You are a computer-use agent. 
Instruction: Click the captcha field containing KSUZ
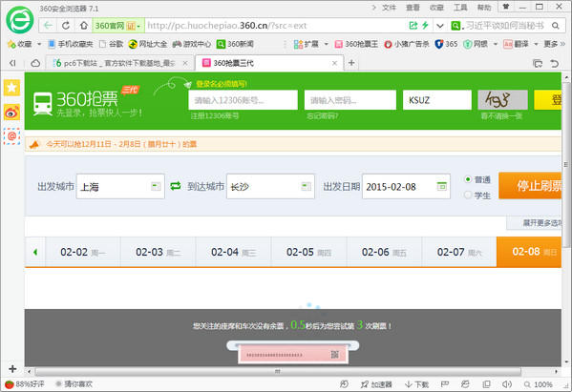437,100
